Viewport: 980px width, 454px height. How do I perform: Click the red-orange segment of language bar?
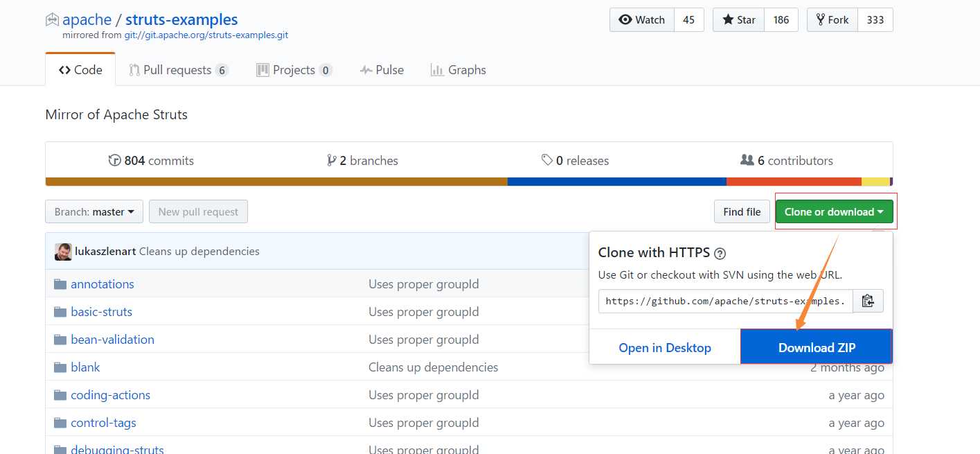794,182
